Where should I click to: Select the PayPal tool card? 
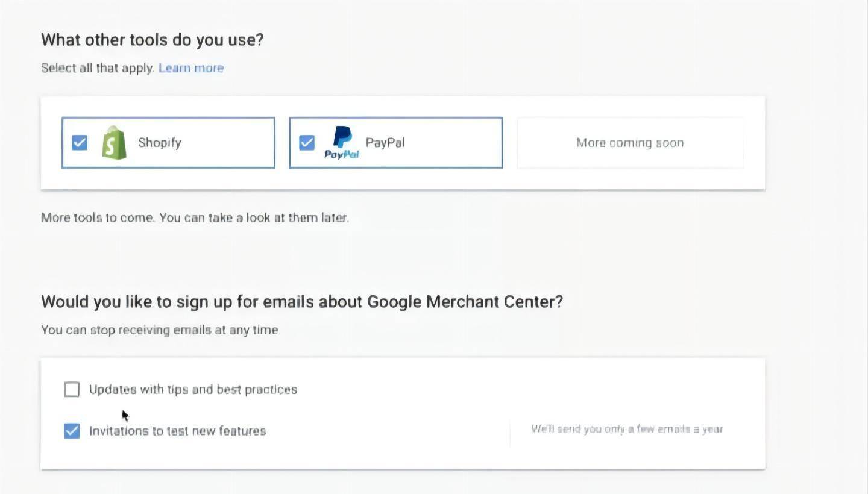coord(396,143)
